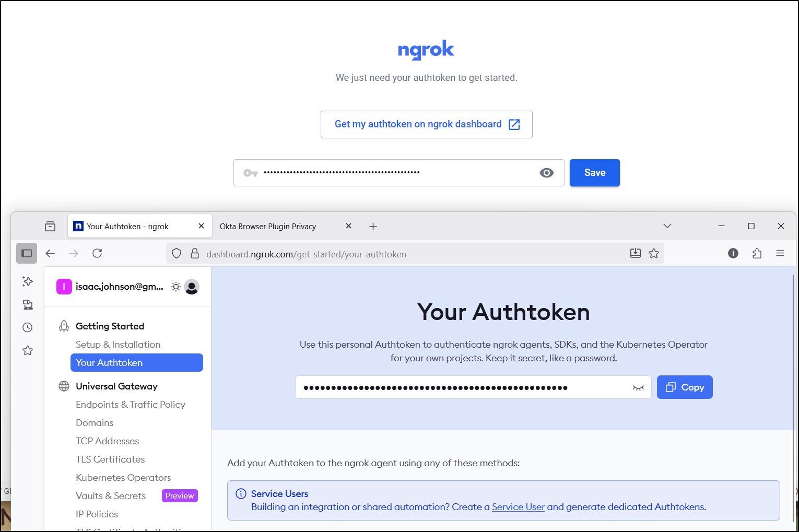Open the Firefox hamburger application menu

click(780, 254)
